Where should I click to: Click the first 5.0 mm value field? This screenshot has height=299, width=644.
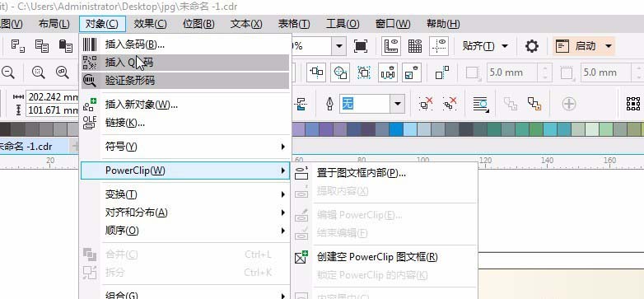(x=513, y=72)
